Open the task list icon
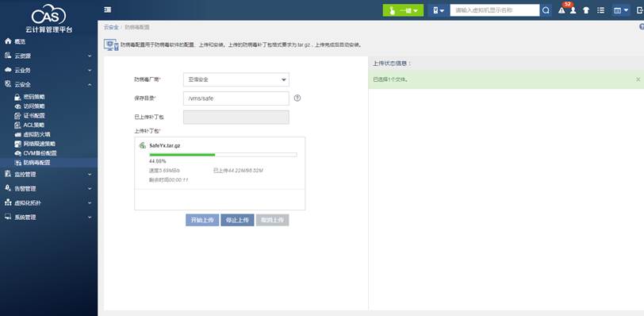 (600, 10)
